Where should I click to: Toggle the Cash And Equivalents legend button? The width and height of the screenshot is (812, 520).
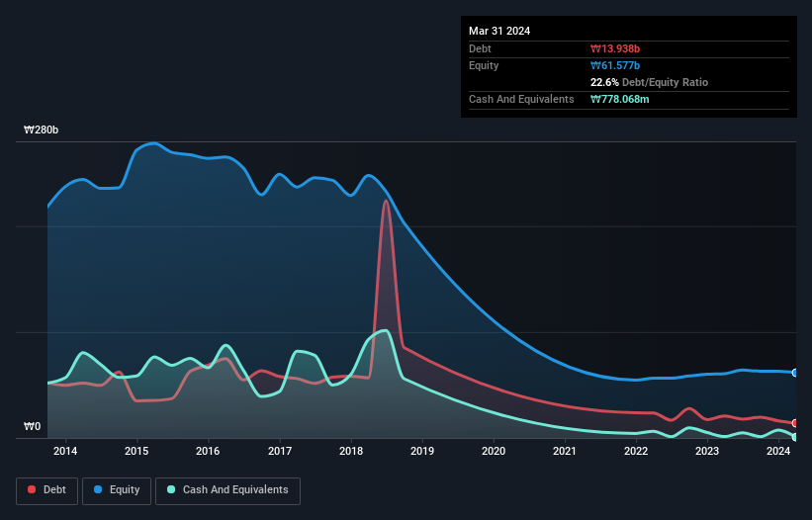(x=227, y=490)
